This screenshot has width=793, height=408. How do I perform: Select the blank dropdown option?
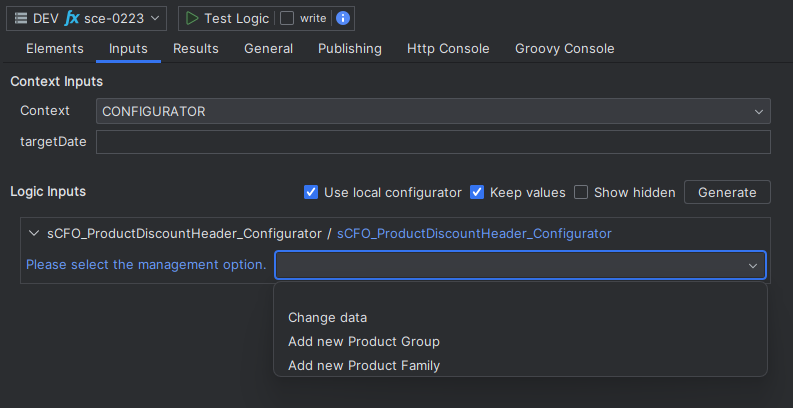point(520,295)
